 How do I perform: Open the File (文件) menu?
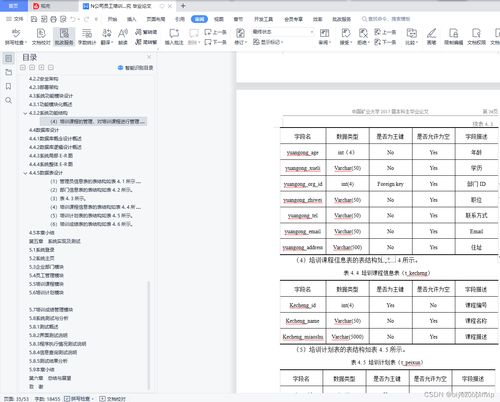click(15, 19)
